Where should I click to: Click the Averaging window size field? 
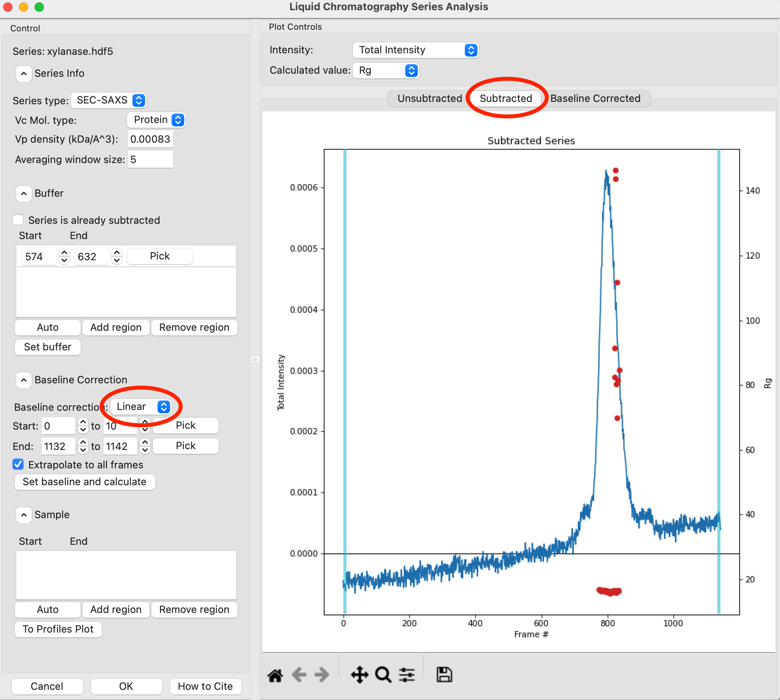click(x=151, y=160)
